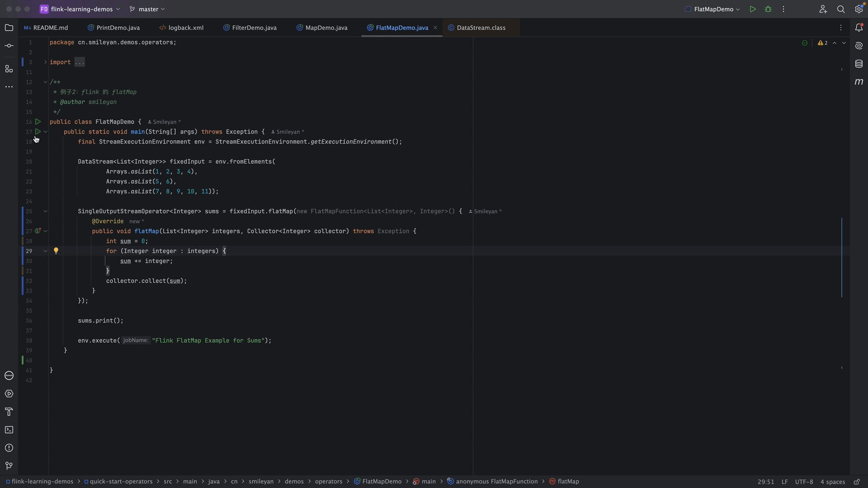868x488 pixels.
Task: Open the FlatMapDemo run configuration dropdown
Action: pyautogui.click(x=713, y=9)
